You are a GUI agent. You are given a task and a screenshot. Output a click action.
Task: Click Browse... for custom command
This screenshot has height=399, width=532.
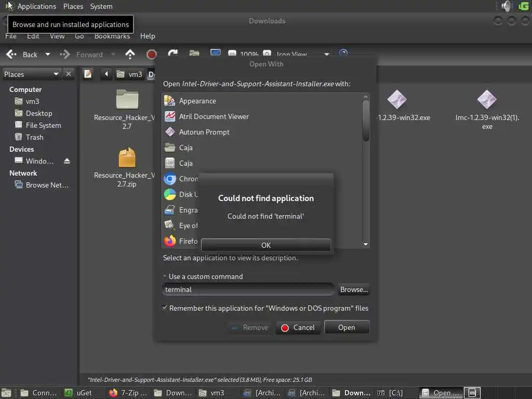(353, 289)
